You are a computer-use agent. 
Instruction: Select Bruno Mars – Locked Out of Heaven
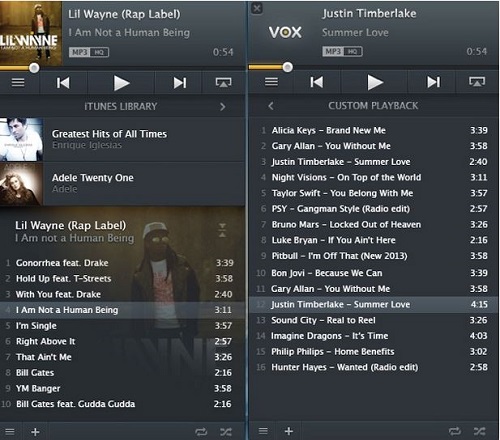click(374, 224)
